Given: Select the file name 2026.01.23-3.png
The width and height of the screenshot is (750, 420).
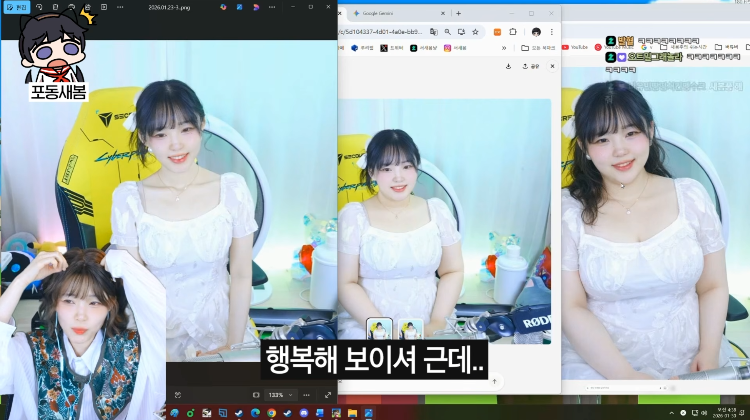Looking at the screenshot, I should [169, 8].
